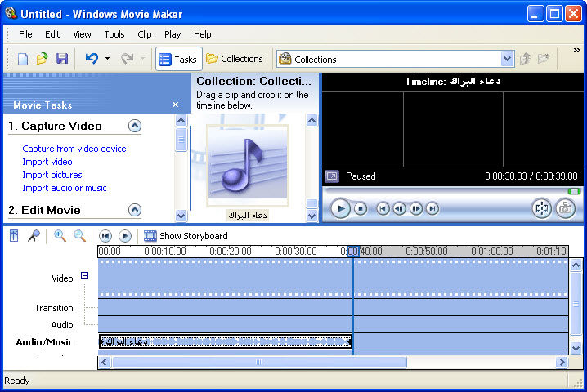
Task: Open the Tools menu
Action: [x=114, y=34]
